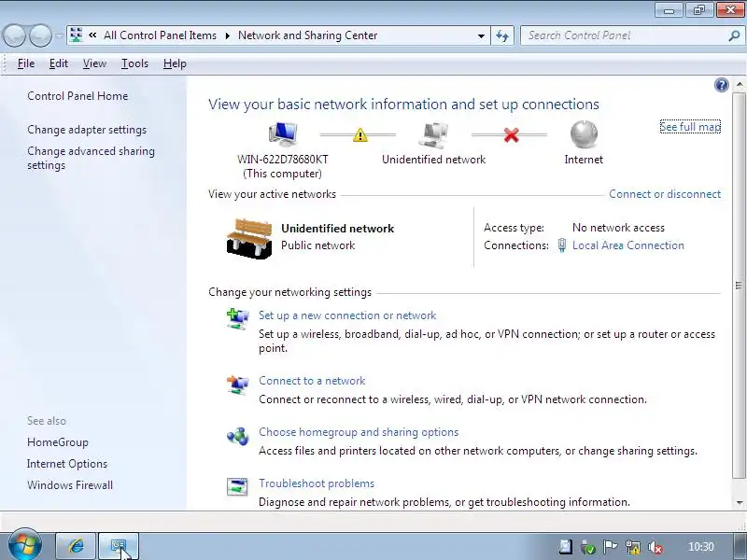
Task: Click the WIN-622D78680KT computer name
Action: coord(283,160)
